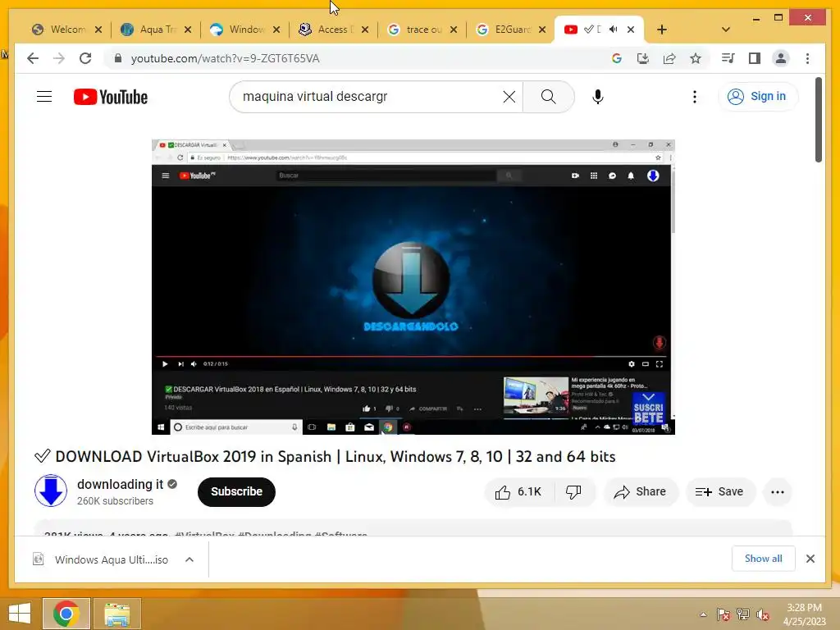Go to the YouTube home logo
Image resolution: width=840 pixels, height=630 pixels.
111,97
